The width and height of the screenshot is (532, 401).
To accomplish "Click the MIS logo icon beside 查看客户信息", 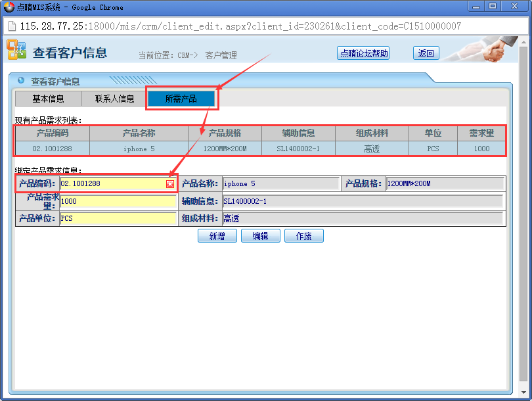I will click(x=16, y=50).
